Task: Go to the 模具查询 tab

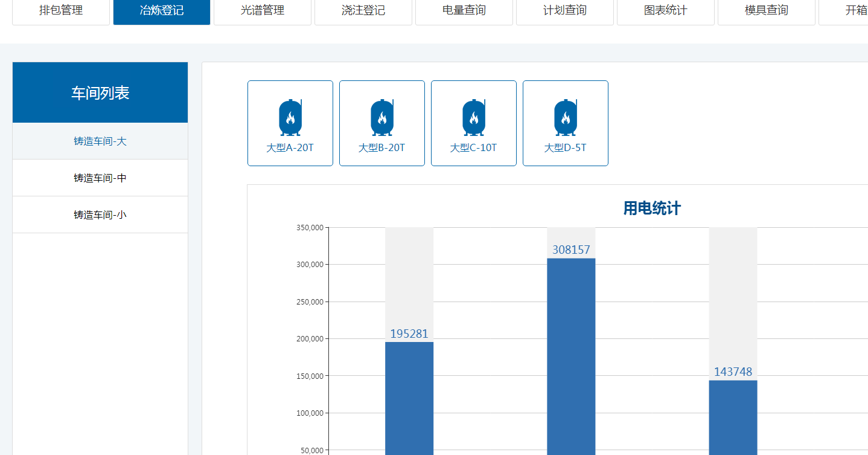Action: pyautogui.click(x=767, y=11)
